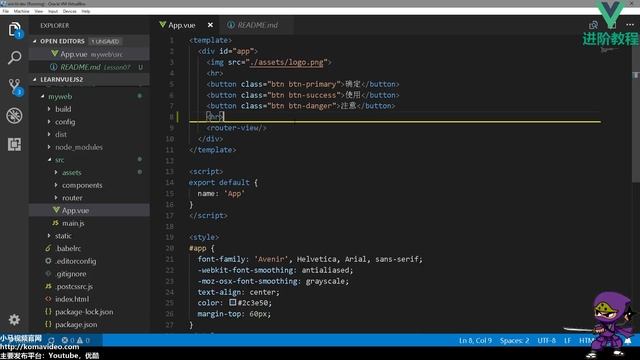Open the Search view in activity bar

[x=14, y=58]
